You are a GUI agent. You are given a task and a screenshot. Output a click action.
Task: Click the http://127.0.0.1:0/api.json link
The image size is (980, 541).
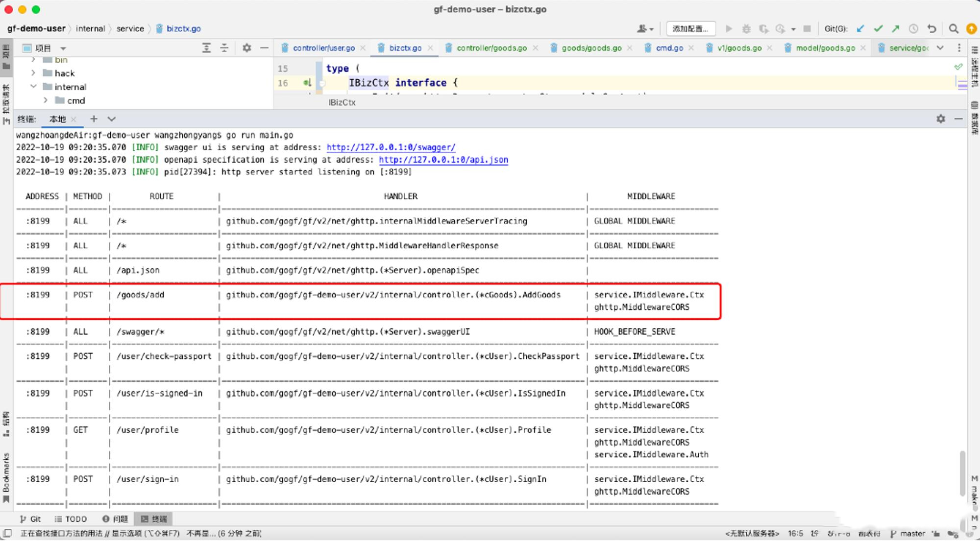(442, 160)
